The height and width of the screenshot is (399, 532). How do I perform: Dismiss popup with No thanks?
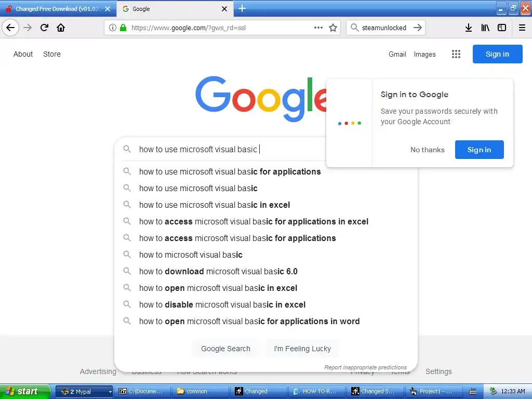(427, 150)
